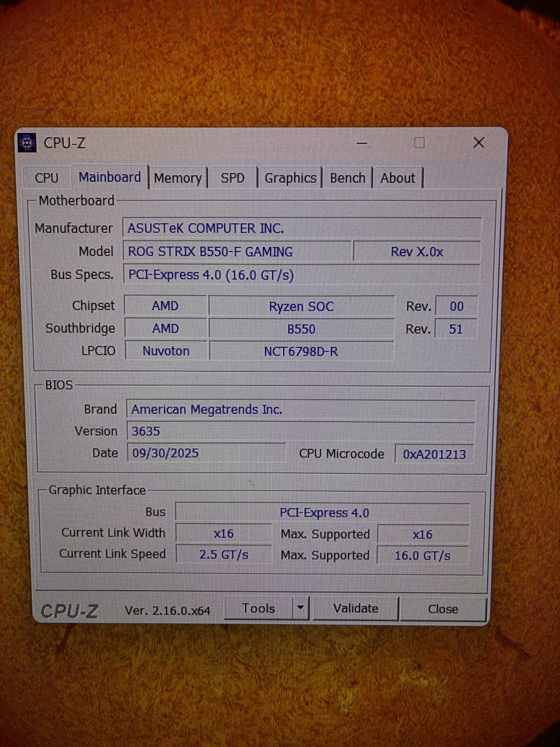Open the About tab
The image size is (560, 747).
pos(398,178)
